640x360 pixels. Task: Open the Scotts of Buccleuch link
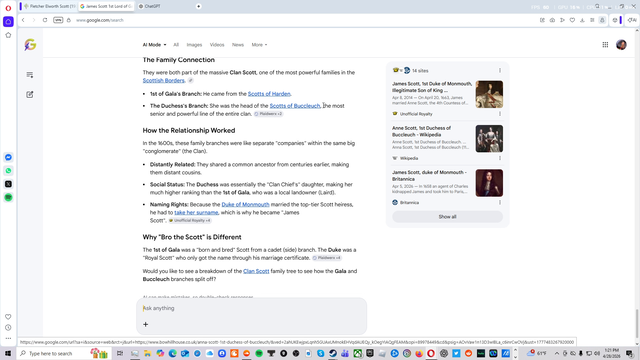tap(295, 106)
